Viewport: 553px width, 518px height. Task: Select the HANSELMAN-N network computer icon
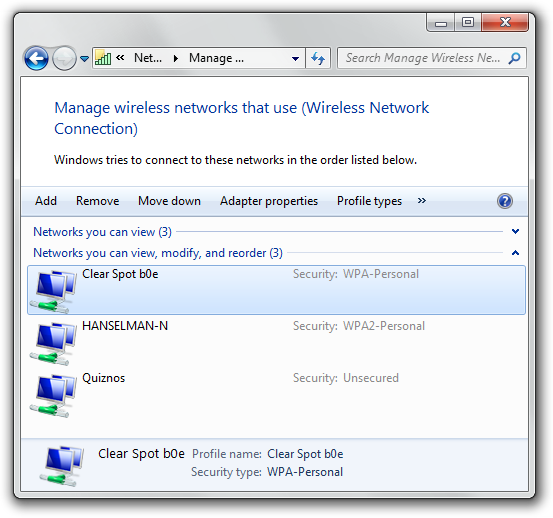tap(53, 343)
